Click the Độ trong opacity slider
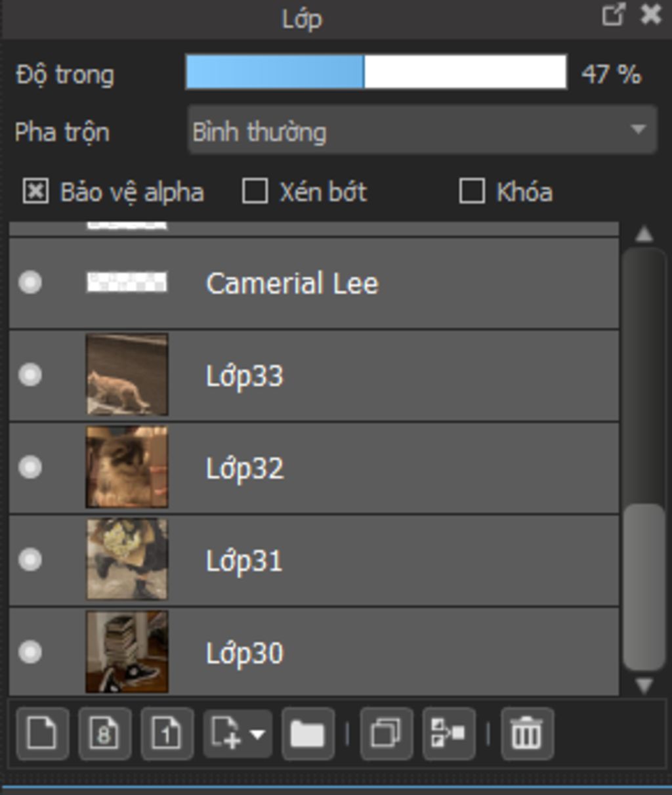Screen dimensions: 672x795 (376, 72)
